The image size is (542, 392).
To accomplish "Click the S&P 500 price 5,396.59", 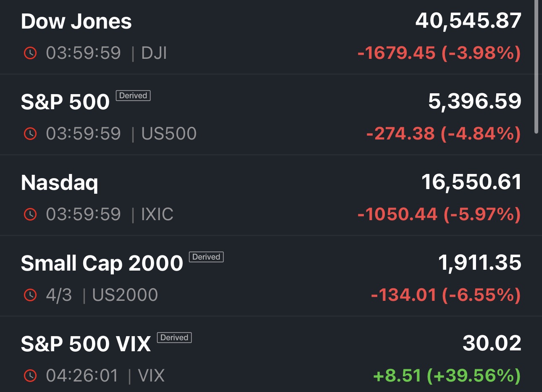I will 474,101.
